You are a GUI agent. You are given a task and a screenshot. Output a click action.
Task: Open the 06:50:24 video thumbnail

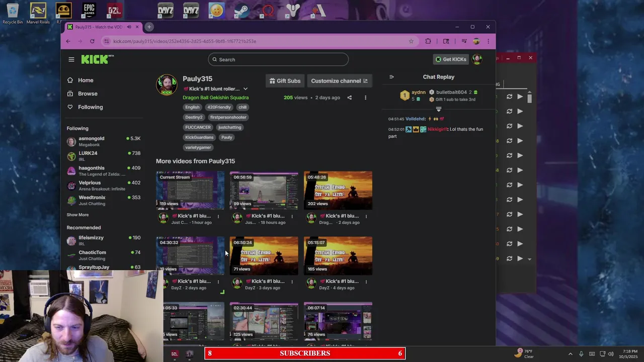point(264,255)
